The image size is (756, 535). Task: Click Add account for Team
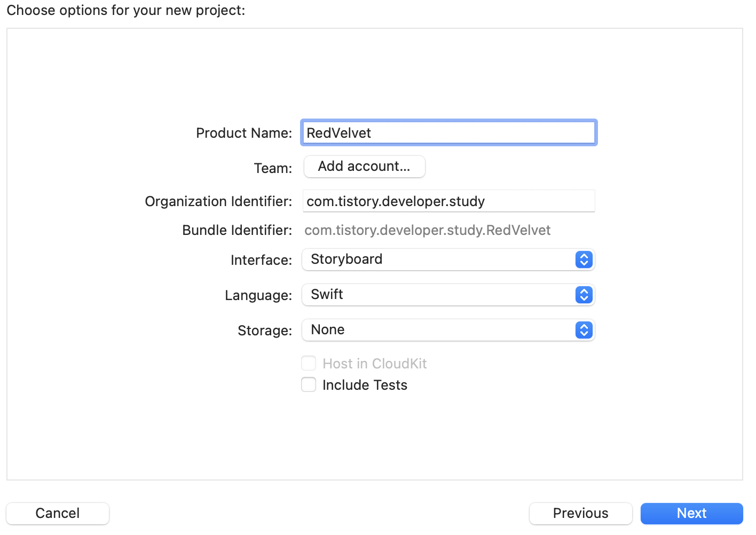point(364,167)
